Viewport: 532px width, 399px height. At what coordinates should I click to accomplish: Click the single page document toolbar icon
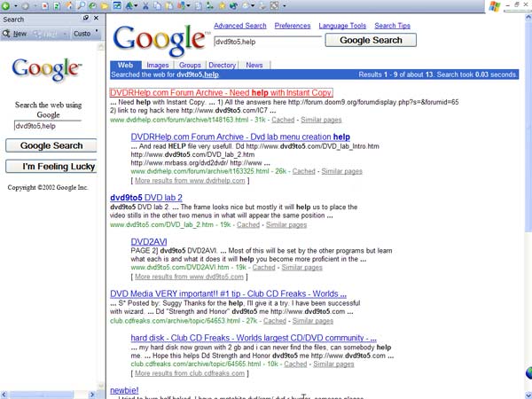[199, 6]
